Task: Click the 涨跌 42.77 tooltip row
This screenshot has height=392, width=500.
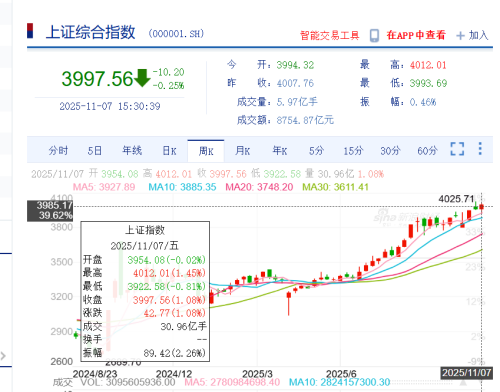Action: click(x=145, y=313)
